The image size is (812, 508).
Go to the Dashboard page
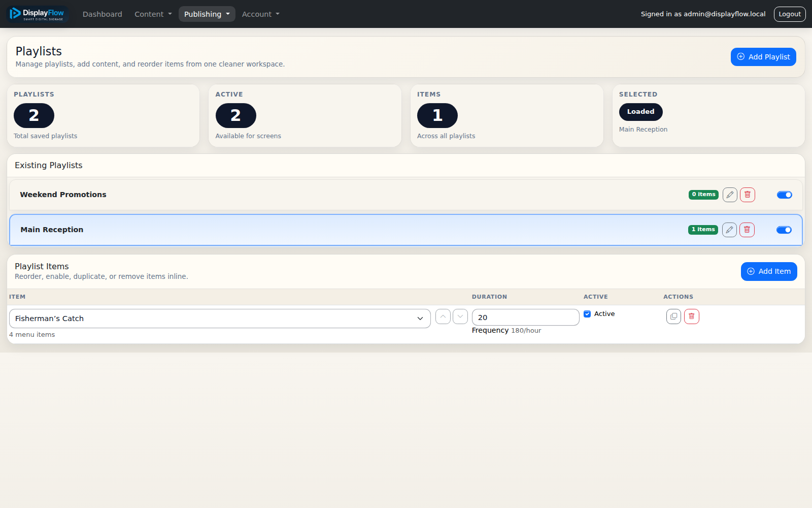pyautogui.click(x=103, y=14)
